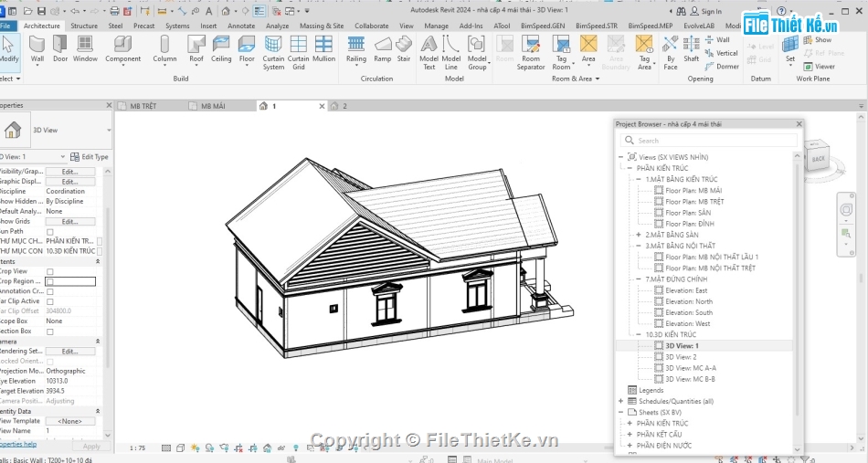
Task: Select the Ramp tool
Action: 383,48
